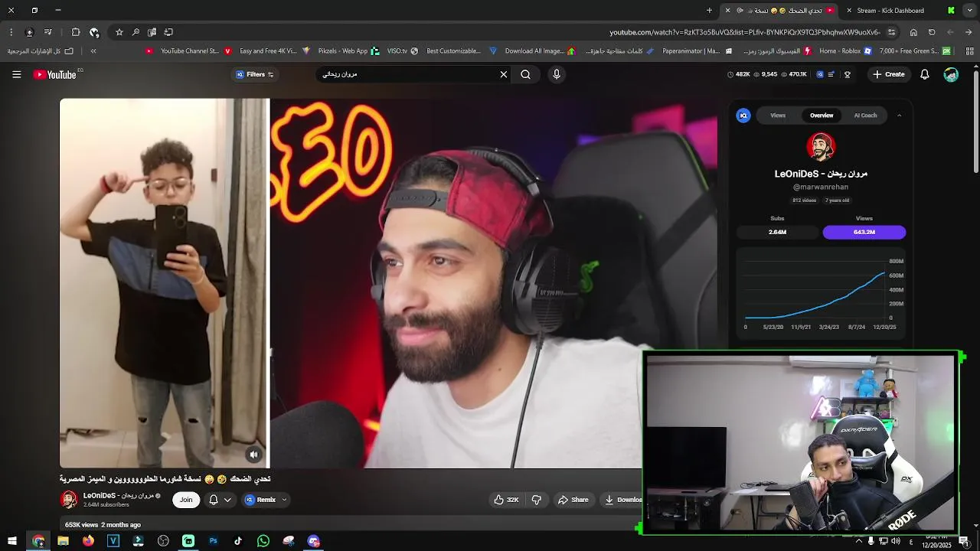Image resolution: width=980 pixels, height=551 pixels.
Task: Switch to Views tab in vidIQ panel
Action: click(x=778, y=116)
